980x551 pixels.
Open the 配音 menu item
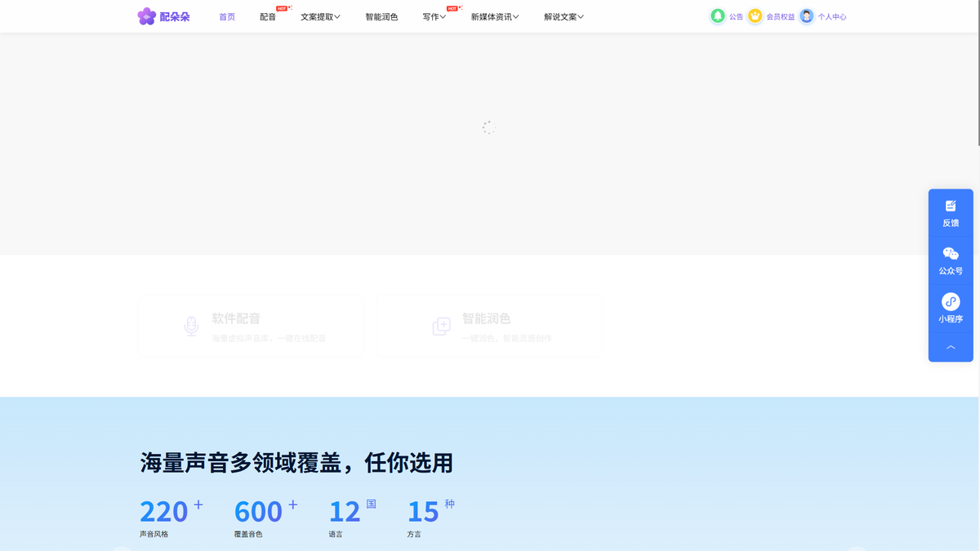click(x=268, y=17)
